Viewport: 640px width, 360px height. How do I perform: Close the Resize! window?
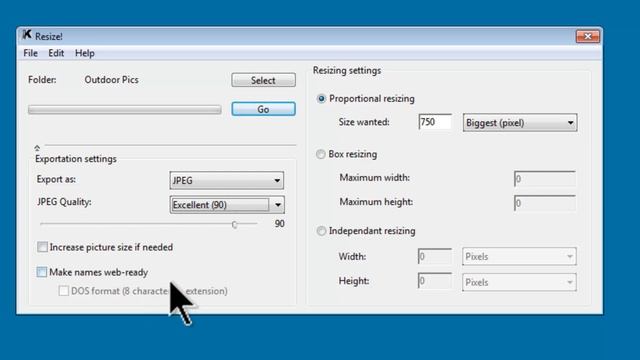click(588, 36)
